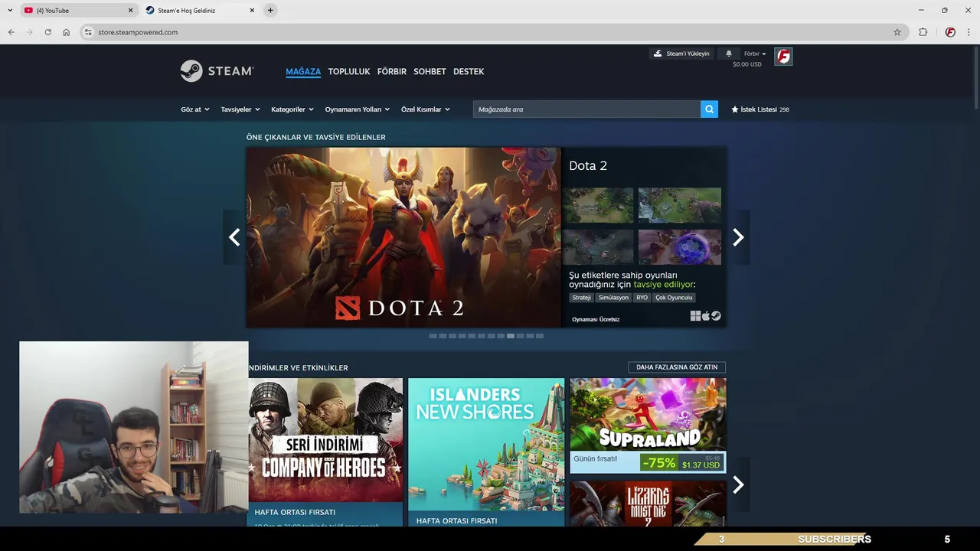
Task: Expand Özel Kısımlar dropdown
Action: (x=426, y=109)
